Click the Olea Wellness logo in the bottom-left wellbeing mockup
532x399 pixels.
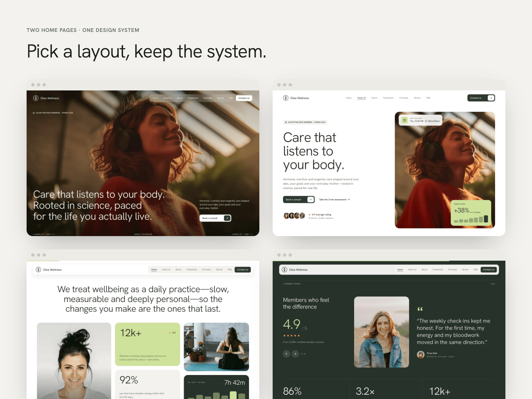49,270
